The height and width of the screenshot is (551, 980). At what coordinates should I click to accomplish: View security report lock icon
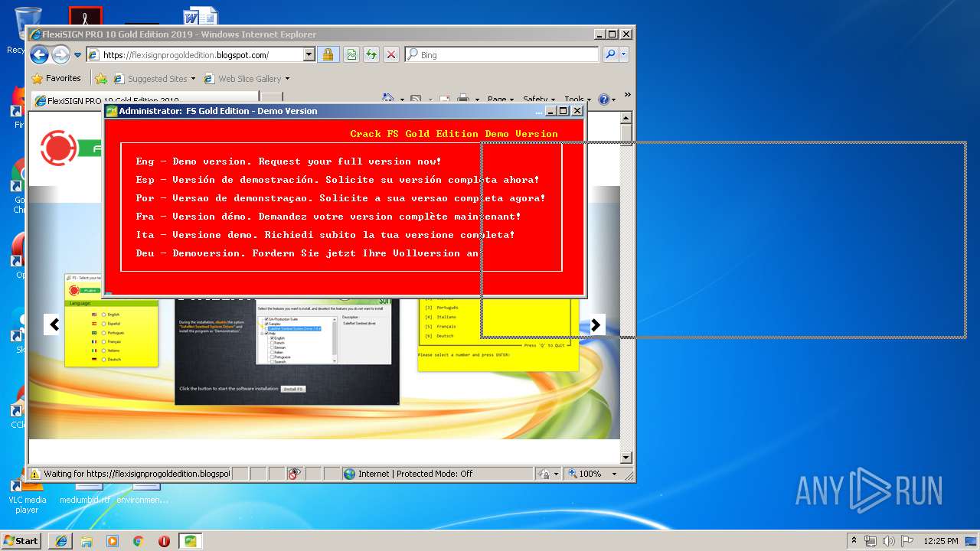click(x=328, y=55)
